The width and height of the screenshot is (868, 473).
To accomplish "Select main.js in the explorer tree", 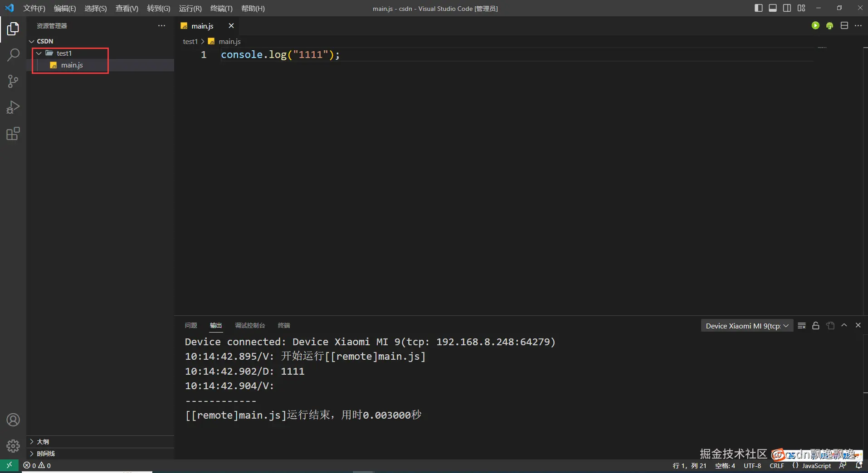I will (100, 65).
